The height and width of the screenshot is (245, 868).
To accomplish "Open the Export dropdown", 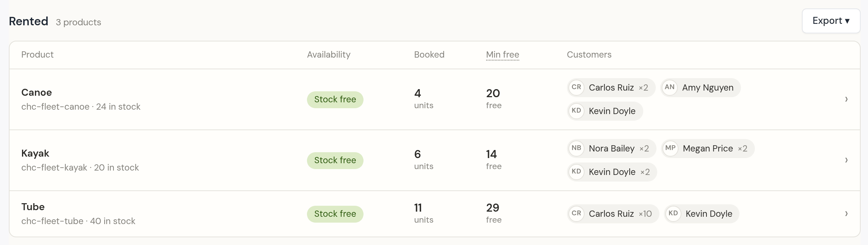I will point(831,21).
